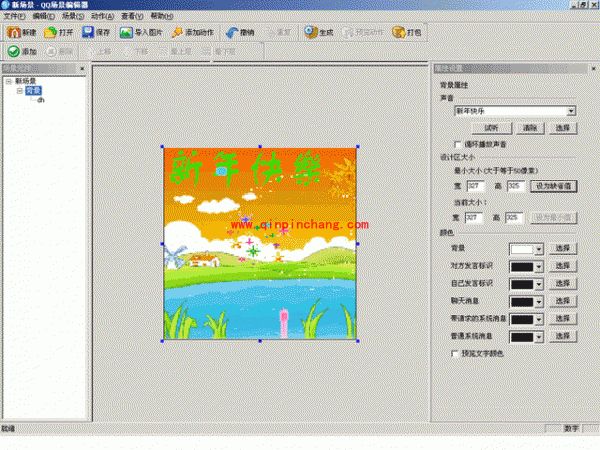
Task: Select the 背景 tree item
Action: (x=33, y=91)
